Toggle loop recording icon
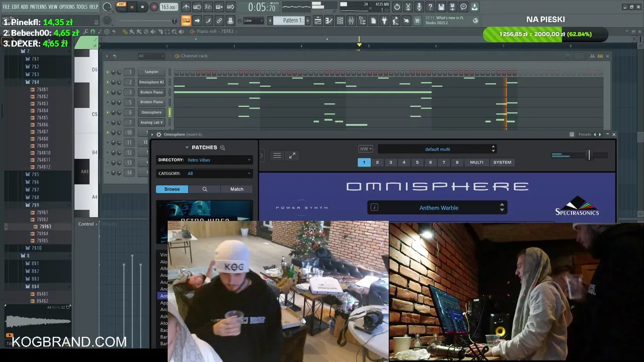This screenshot has width=644, height=362. 230,7
